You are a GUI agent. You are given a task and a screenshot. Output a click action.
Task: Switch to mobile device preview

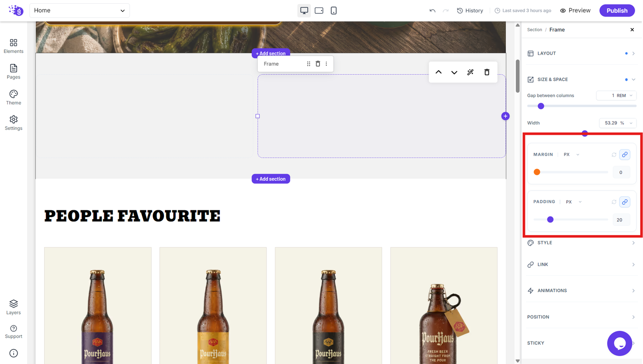[x=334, y=11]
